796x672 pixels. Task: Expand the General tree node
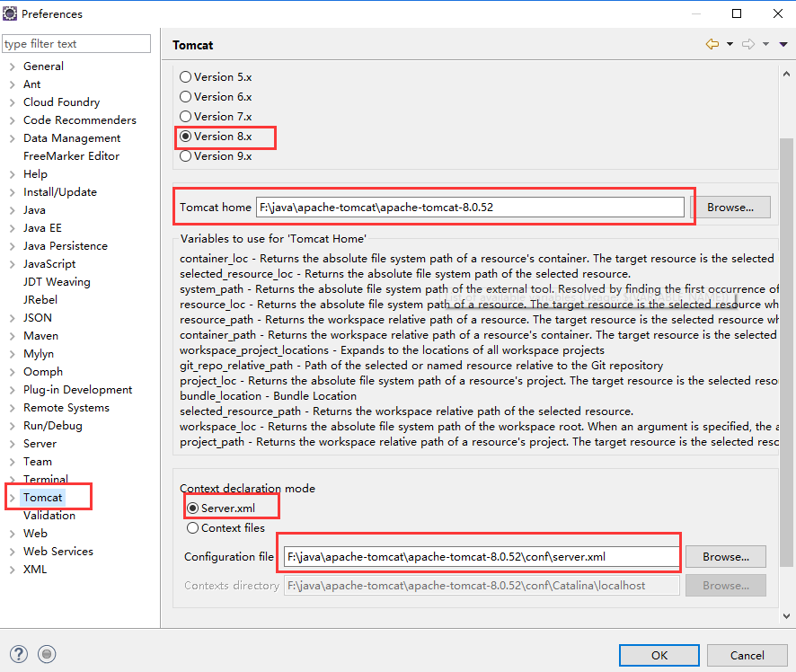(x=13, y=66)
